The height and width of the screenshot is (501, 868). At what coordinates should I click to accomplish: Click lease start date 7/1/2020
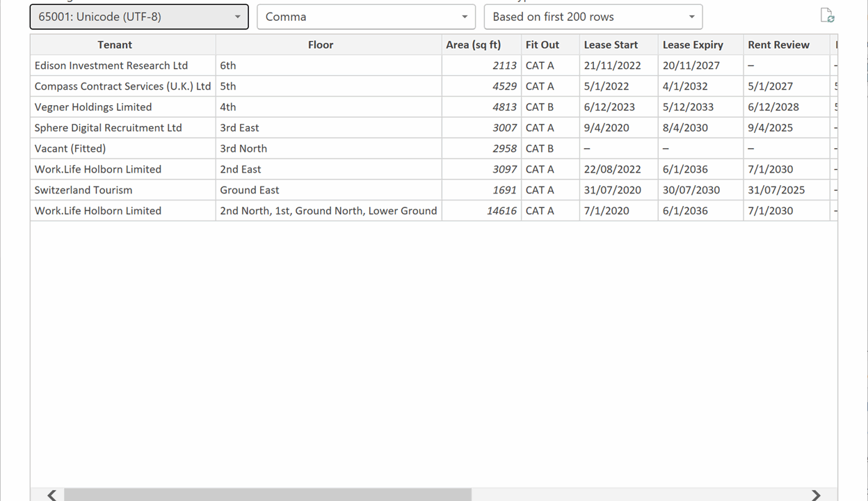click(618, 211)
